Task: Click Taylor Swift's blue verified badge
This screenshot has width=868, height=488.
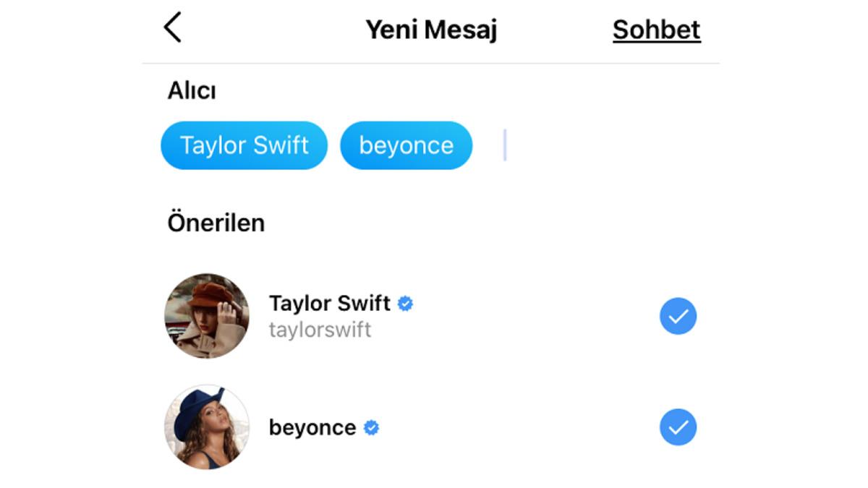Action: click(406, 304)
